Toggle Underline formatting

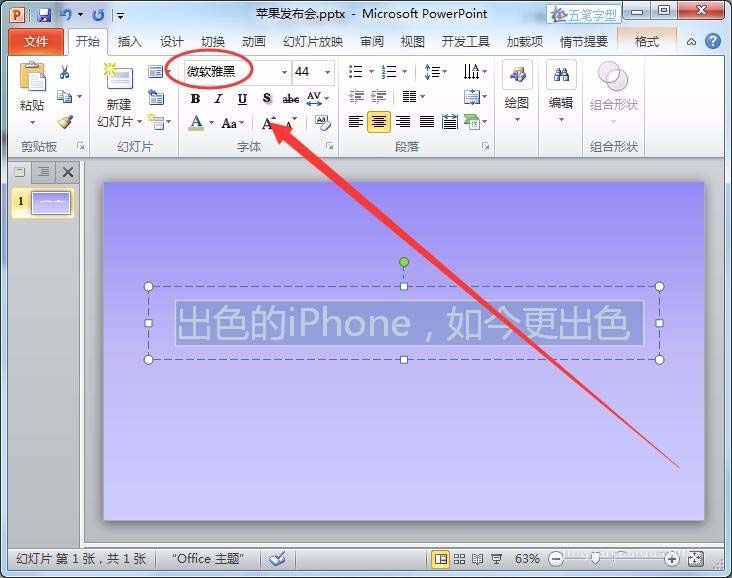point(242,99)
